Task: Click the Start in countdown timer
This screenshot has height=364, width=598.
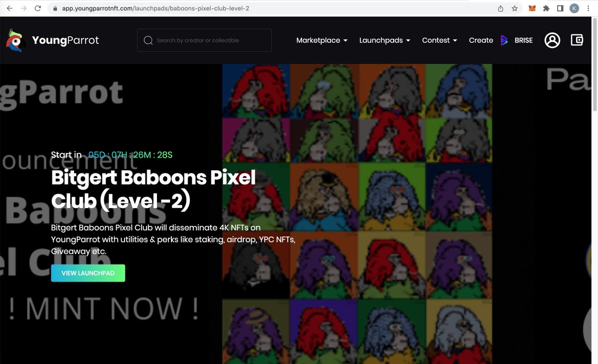Action: tap(112, 155)
